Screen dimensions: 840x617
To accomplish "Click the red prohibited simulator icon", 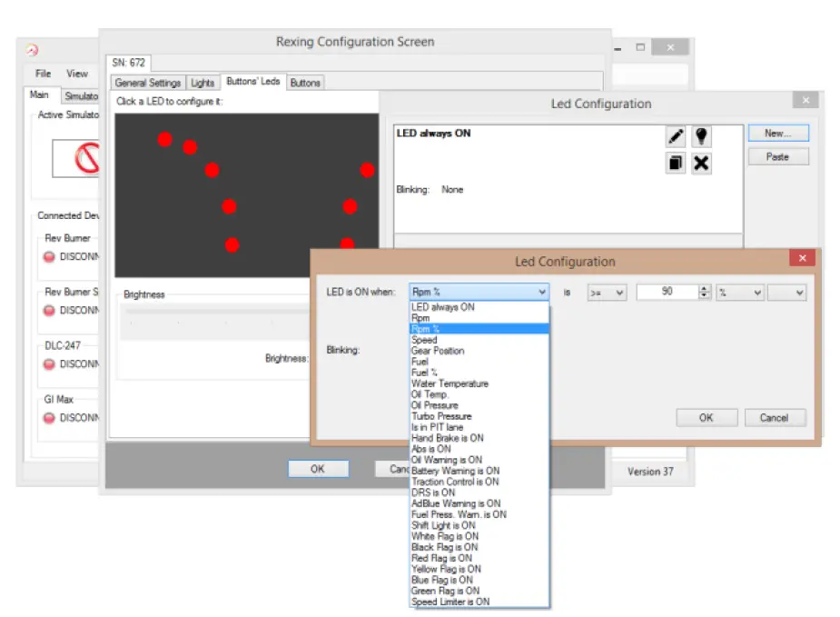I will (88, 158).
